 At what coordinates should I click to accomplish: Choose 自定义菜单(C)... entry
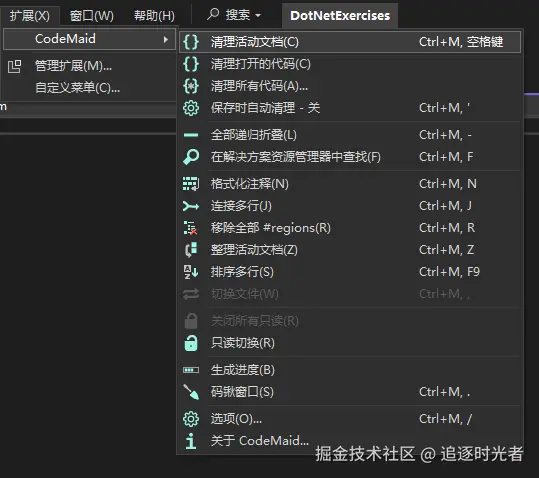89,88
